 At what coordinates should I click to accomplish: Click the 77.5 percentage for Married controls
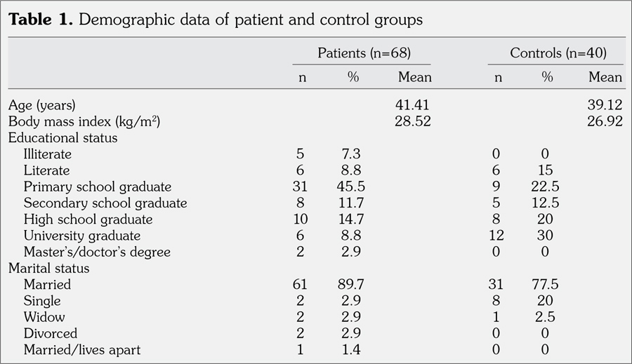(547, 284)
